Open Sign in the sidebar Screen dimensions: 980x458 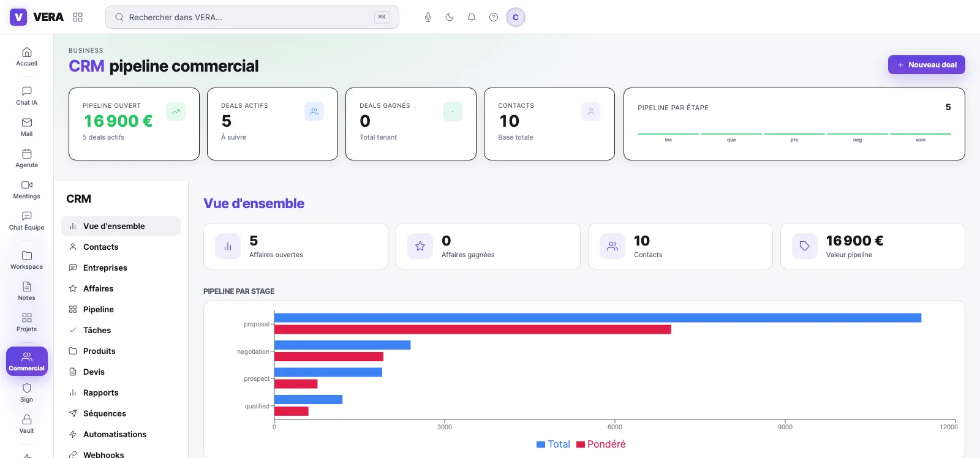(x=27, y=393)
